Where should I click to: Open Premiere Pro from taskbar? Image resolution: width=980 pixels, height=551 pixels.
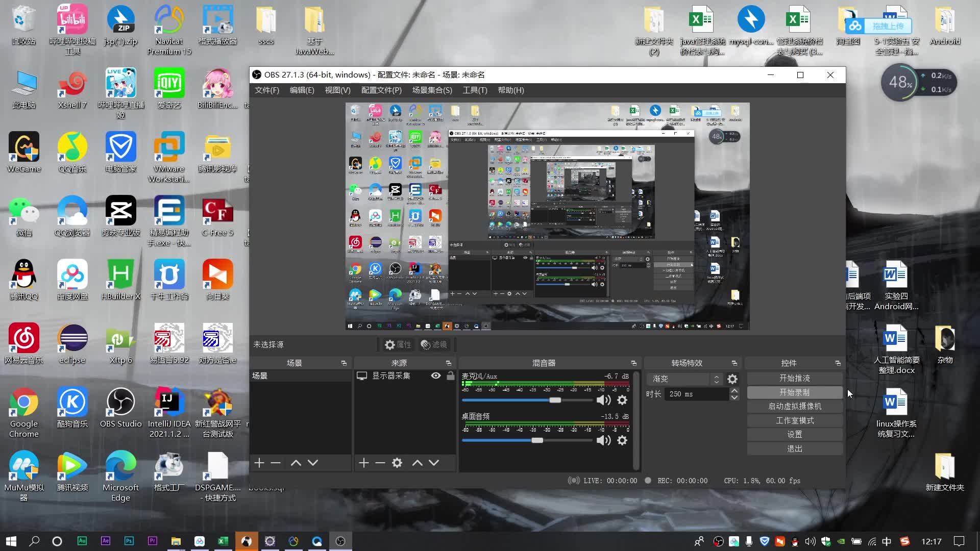pos(153,541)
